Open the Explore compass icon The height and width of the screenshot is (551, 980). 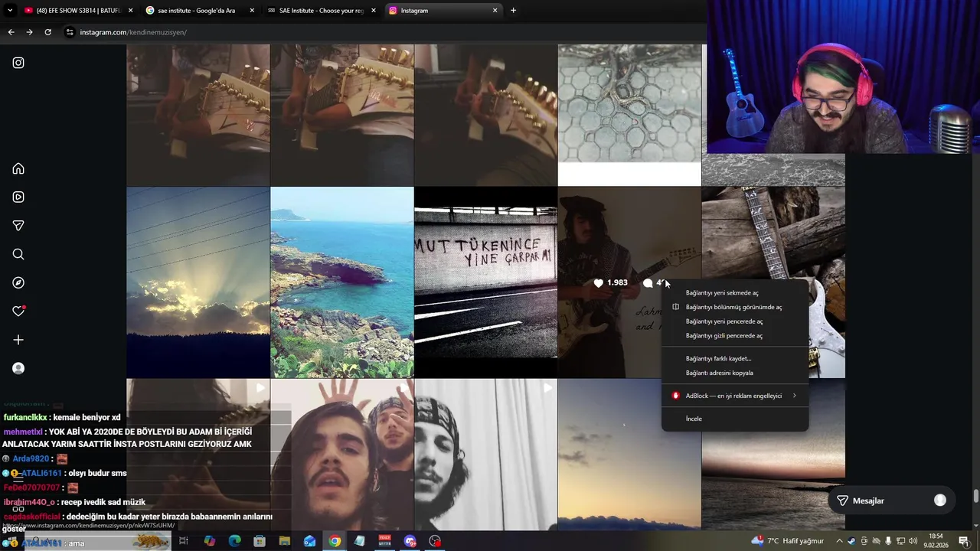[x=18, y=282]
